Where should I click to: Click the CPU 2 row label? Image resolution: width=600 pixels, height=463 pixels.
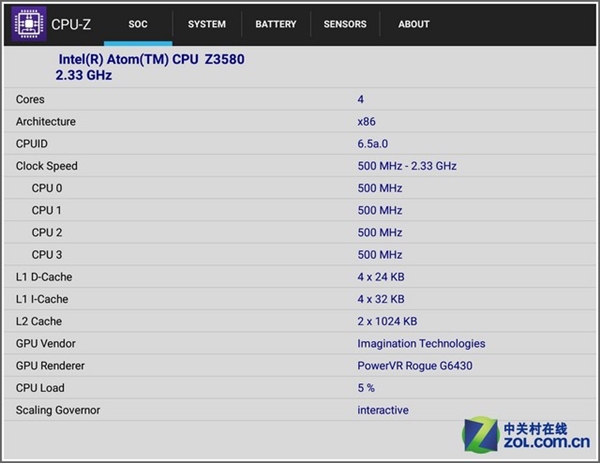47,233
